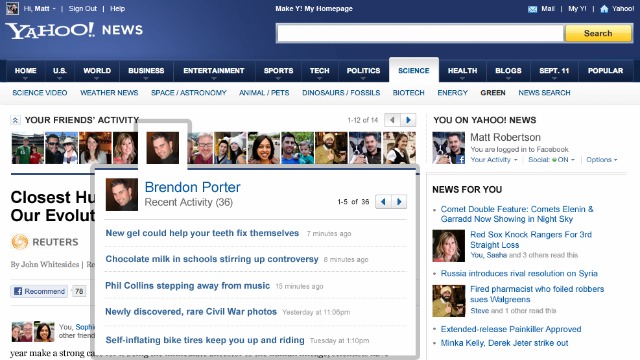The height and width of the screenshot is (360, 640).
Task: Open News Search subsection
Action: pos(544,93)
